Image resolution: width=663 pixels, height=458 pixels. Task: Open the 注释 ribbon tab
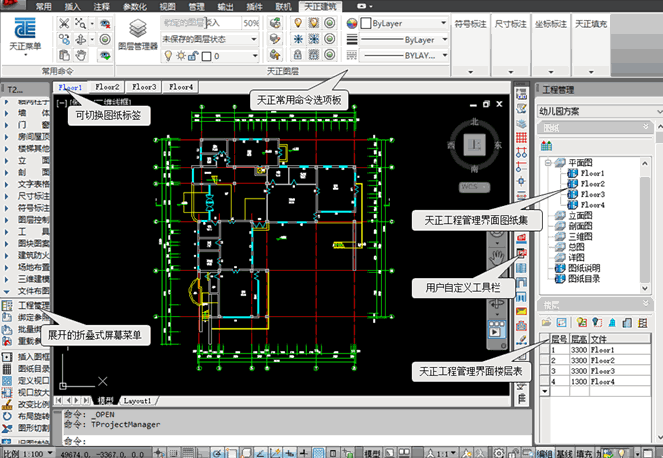point(101,6)
